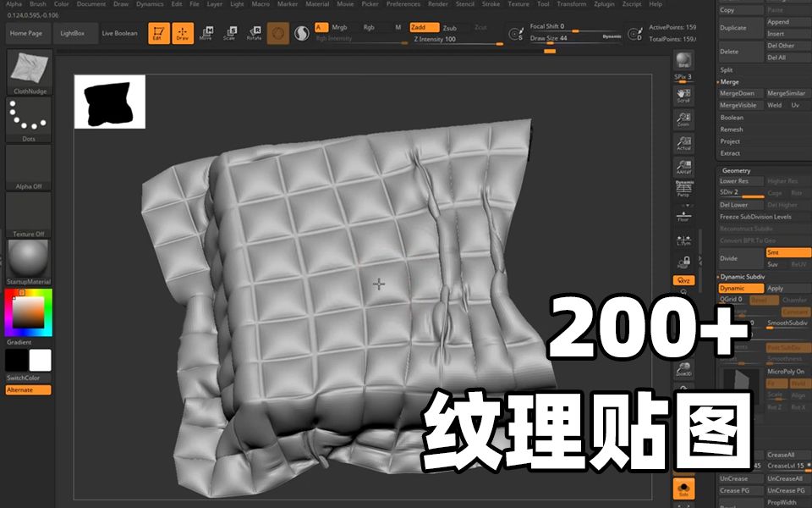Click the draw size D circle icon

click(x=635, y=34)
